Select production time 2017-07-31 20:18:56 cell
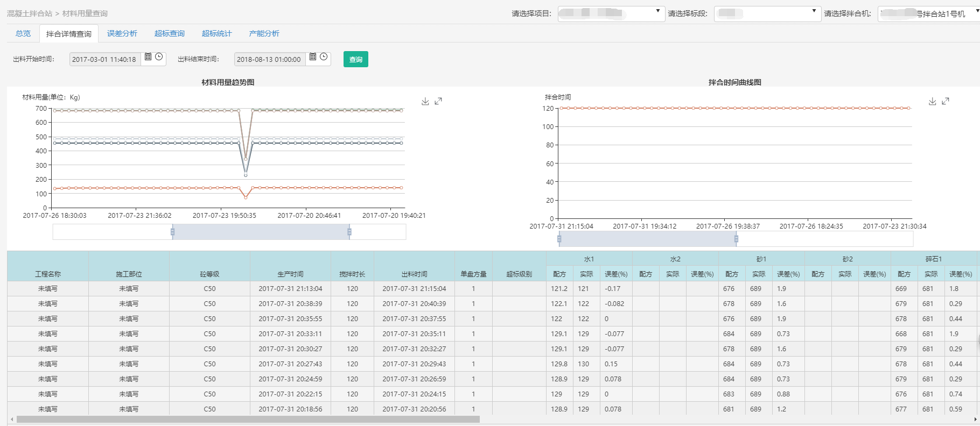 [x=290, y=409]
